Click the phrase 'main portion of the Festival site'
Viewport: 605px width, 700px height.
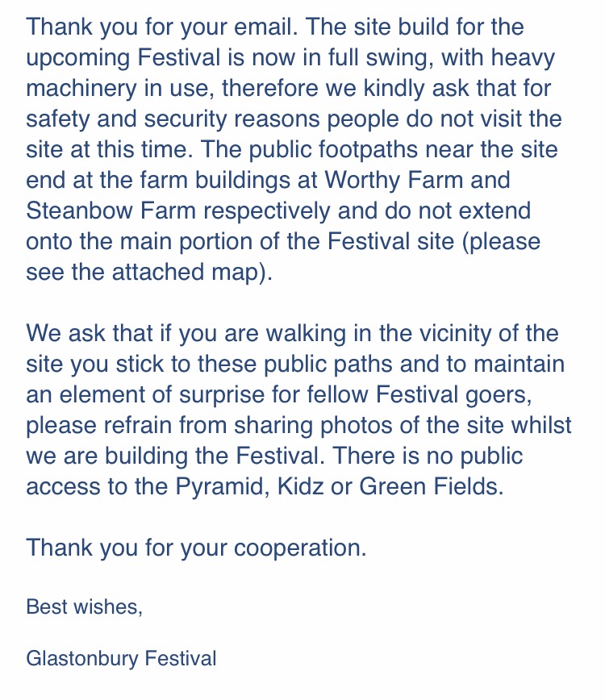coord(287,241)
